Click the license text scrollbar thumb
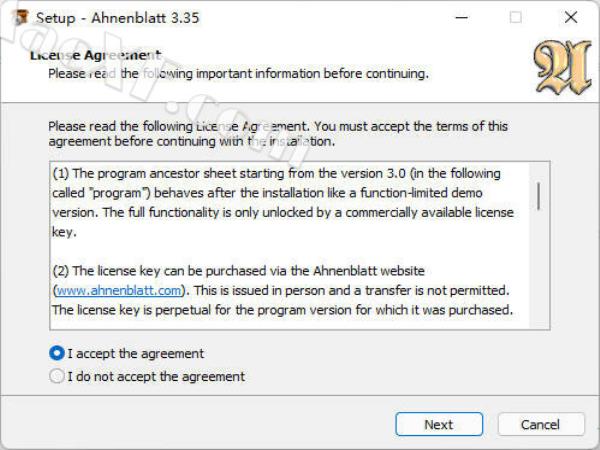 click(x=538, y=195)
